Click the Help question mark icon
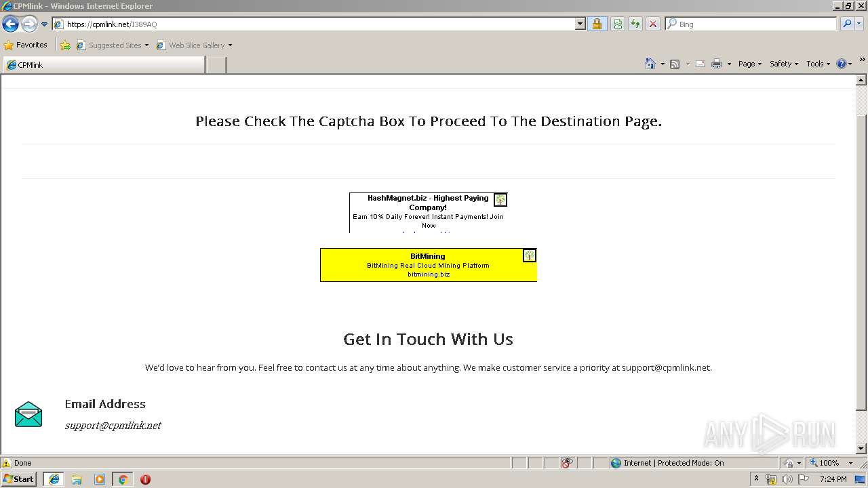The height and width of the screenshot is (488, 868). click(842, 64)
